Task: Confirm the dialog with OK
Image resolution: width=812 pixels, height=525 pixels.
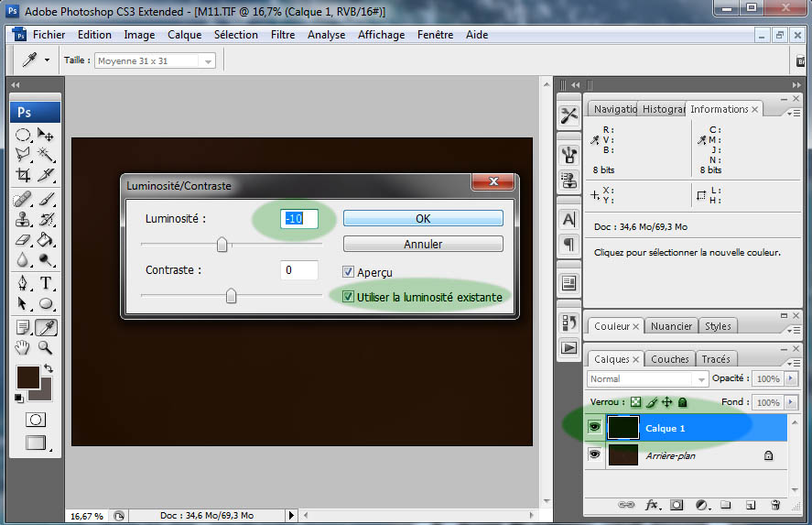Action: (x=423, y=218)
